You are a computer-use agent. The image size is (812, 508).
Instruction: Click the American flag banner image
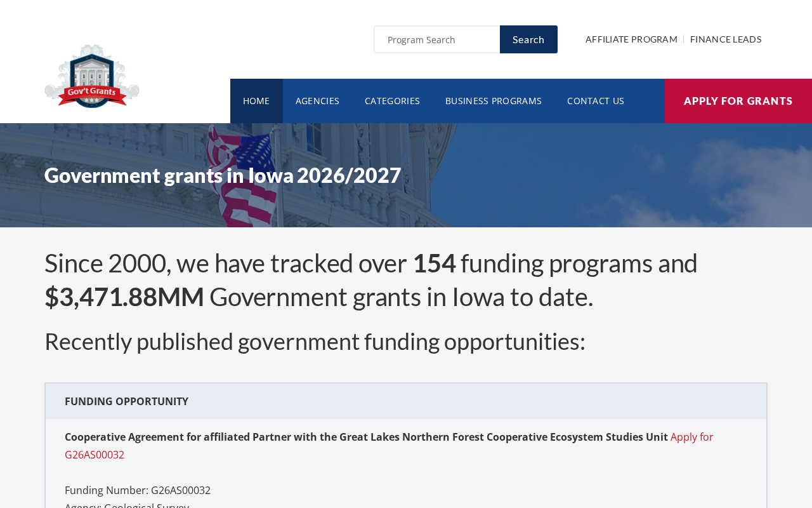pyautogui.click(x=406, y=175)
